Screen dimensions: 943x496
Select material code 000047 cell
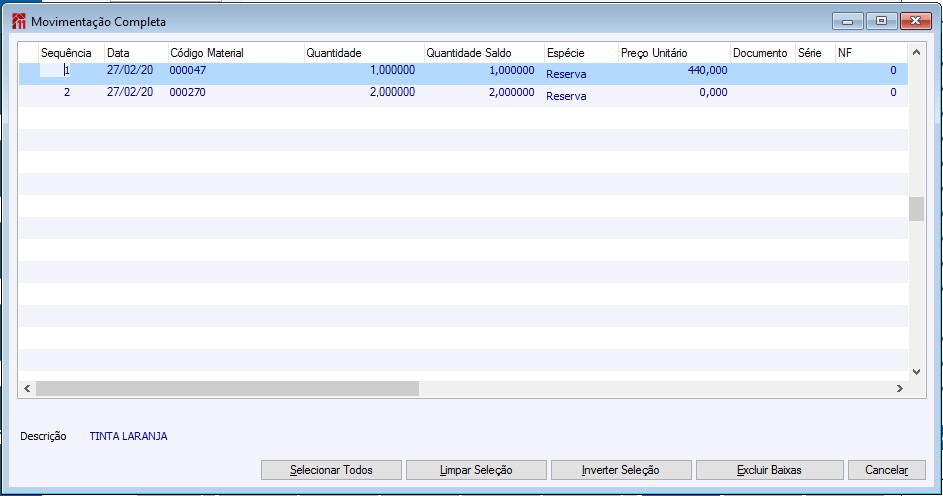188,70
